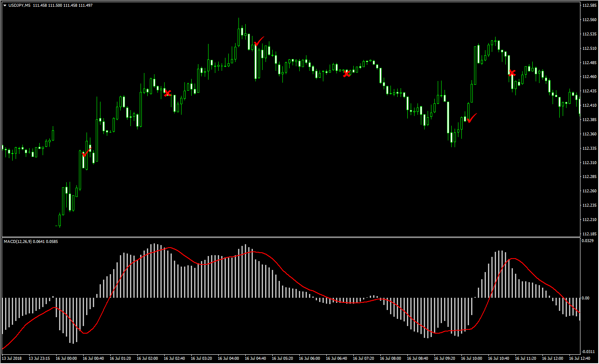The image size is (599, 364).
Task: Click the 112.510 price axis label
Action: click(589, 49)
